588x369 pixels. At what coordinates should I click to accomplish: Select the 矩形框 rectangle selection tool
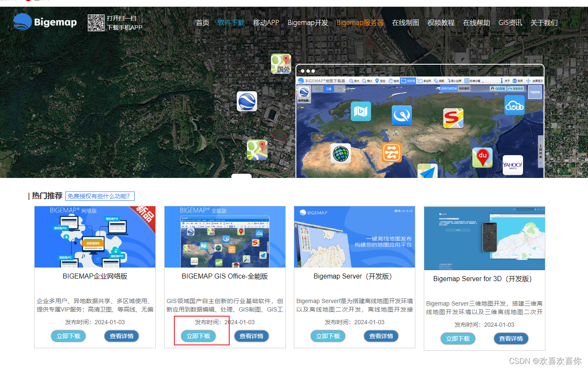[408, 81]
